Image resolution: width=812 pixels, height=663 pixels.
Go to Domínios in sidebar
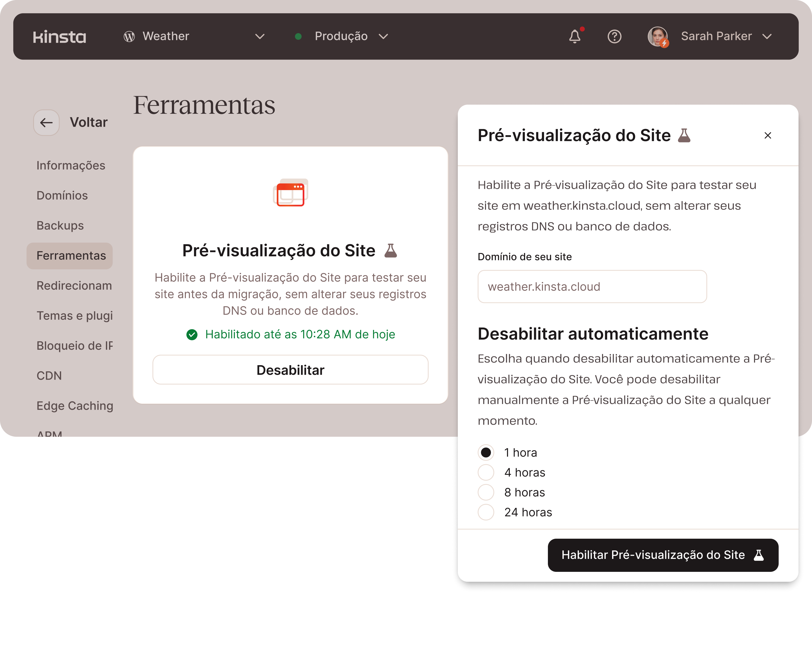tap(62, 196)
